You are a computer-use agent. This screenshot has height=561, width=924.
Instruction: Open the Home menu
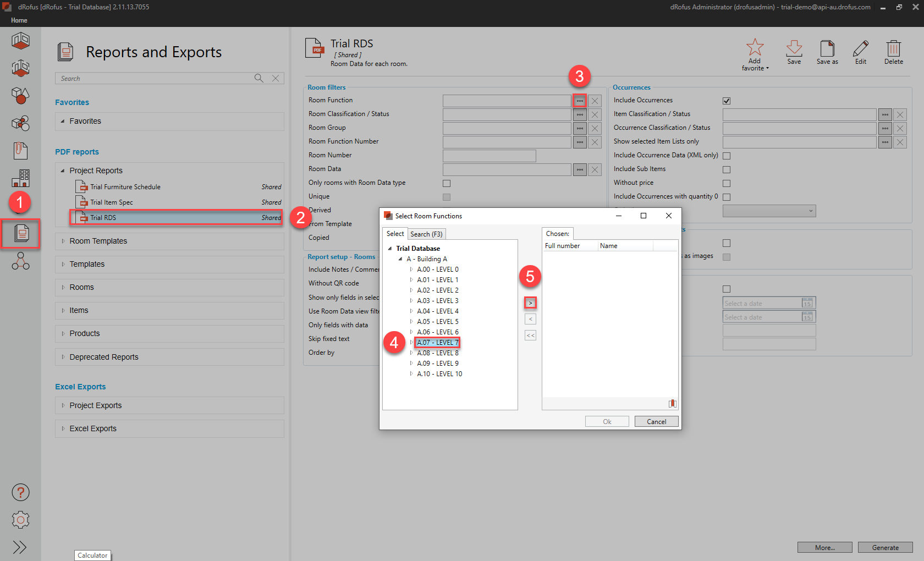(19, 20)
